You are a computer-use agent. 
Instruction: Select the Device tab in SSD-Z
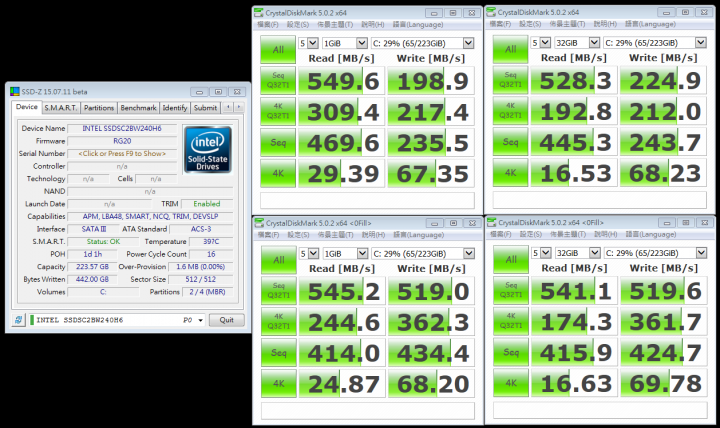27,107
